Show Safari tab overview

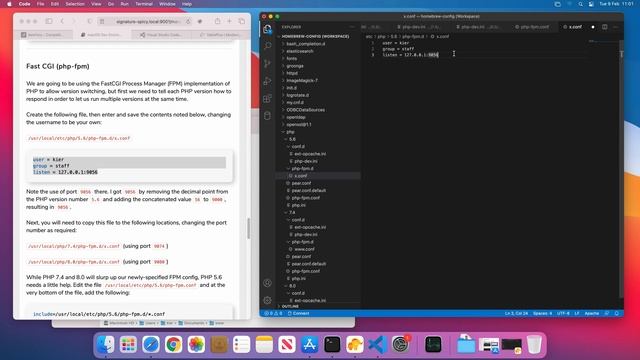pyautogui.click(x=242, y=21)
